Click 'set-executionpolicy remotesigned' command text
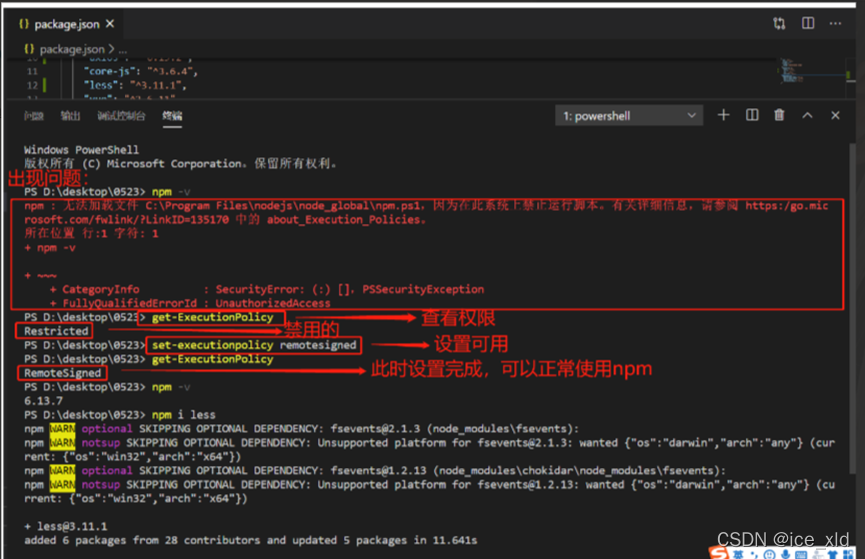 254,345
